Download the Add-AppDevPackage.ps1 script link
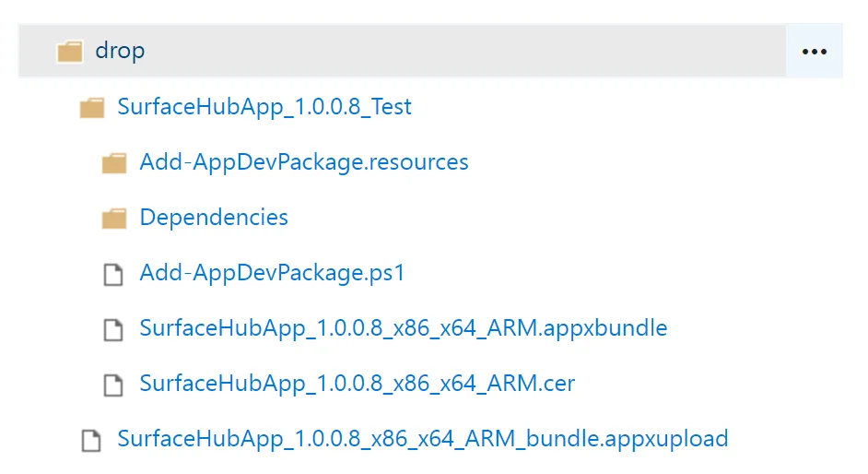This screenshot has height=474, width=868. point(273,273)
